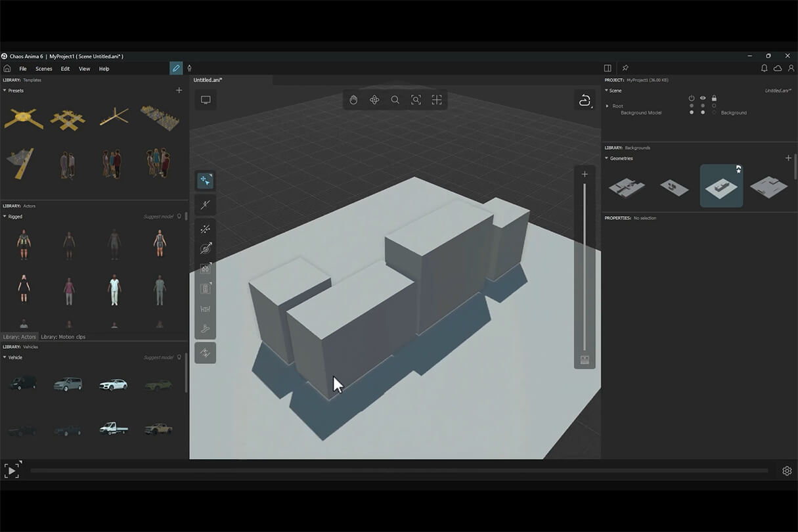Expand the Root tree node
Viewport: 798px width, 532px height.
[608, 106]
